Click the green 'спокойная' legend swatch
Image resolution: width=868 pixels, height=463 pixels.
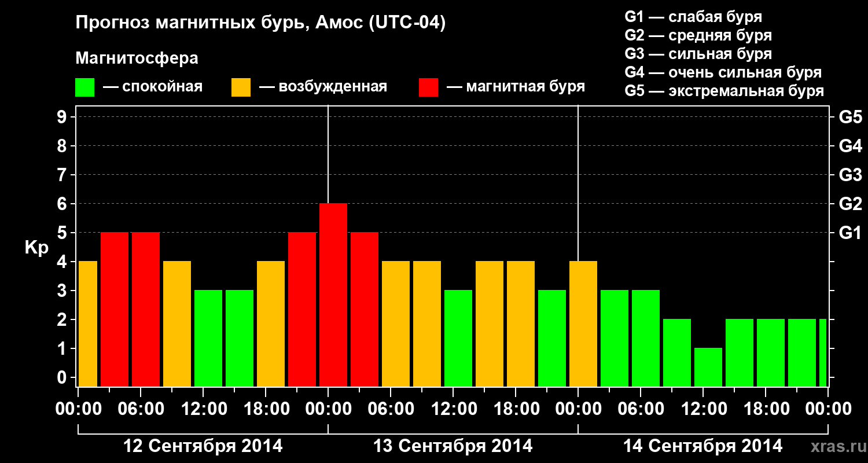pyautogui.click(x=84, y=87)
